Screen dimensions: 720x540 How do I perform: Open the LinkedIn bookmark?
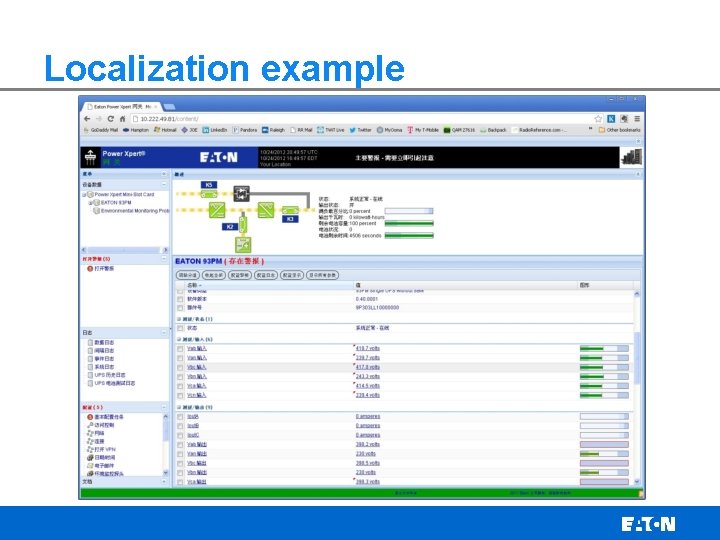215,130
